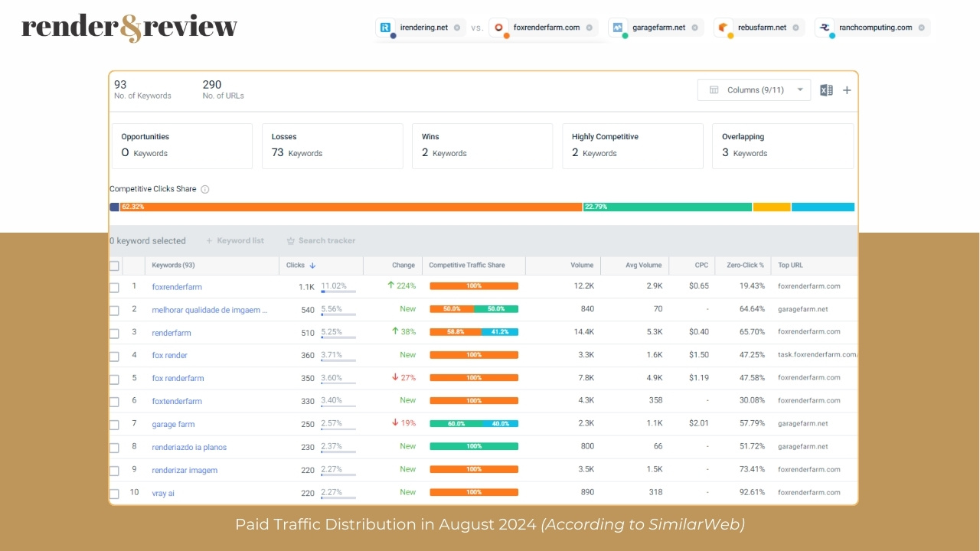Open the garage farm keyword link
980x551 pixels.
(x=173, y=424)
